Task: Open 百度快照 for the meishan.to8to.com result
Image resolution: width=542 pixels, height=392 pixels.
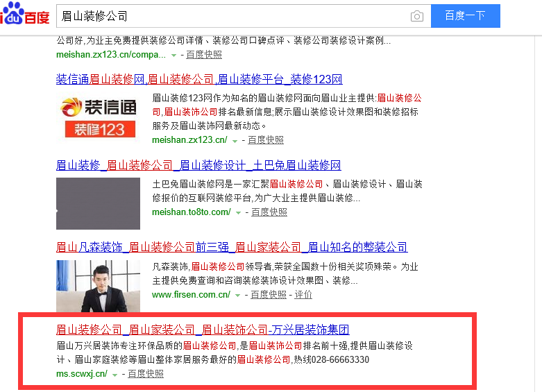Action: 269,212
